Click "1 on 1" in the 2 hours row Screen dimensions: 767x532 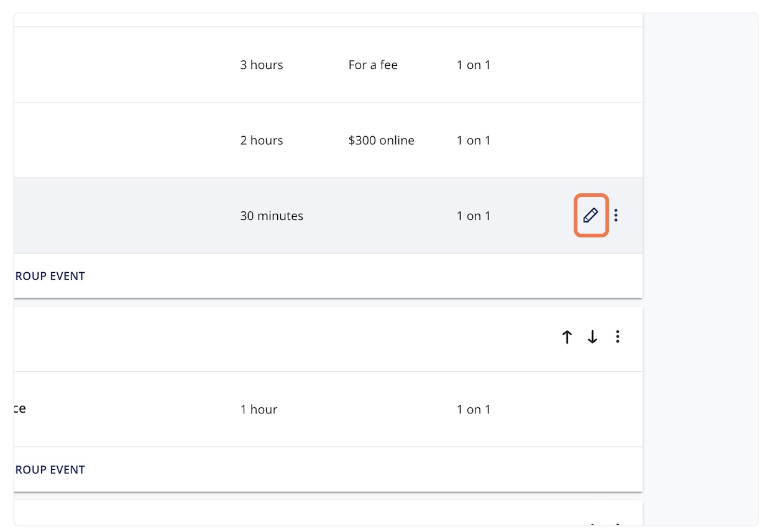click(x=474, y=140)
